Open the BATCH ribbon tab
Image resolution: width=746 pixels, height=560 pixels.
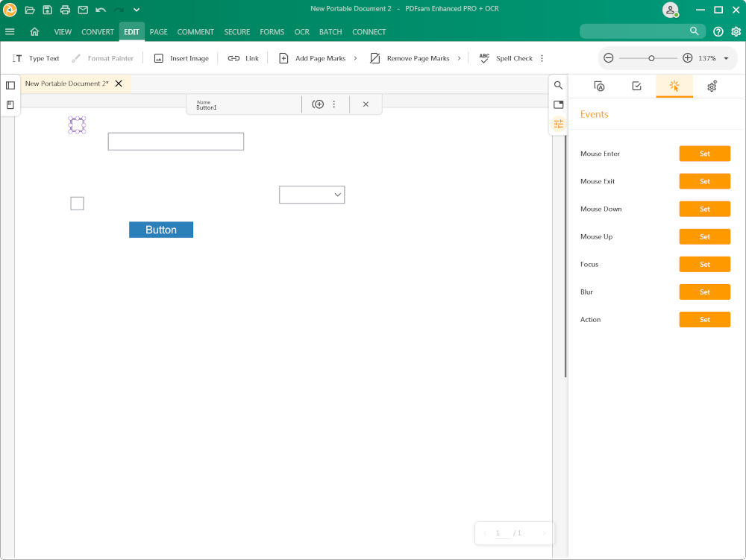(x=330, y=32)
